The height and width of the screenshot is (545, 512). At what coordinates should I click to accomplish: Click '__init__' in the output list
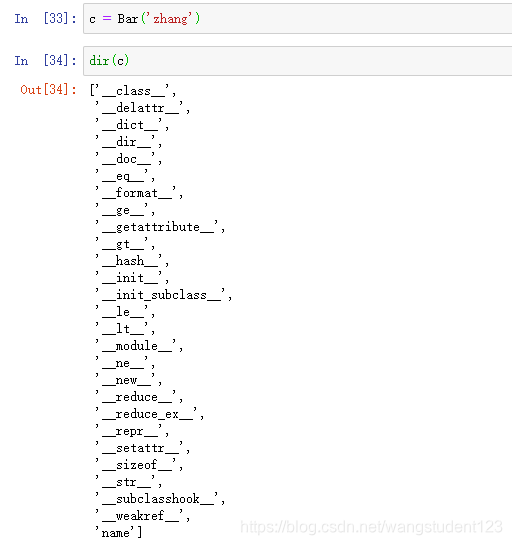point(129,278)
